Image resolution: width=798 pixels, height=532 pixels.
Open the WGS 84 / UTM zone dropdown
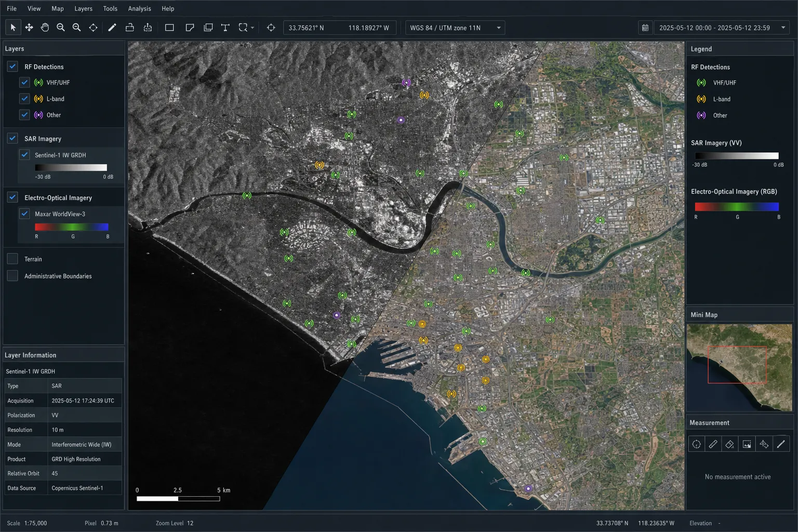pyautogui.click(x=455, y=28)
